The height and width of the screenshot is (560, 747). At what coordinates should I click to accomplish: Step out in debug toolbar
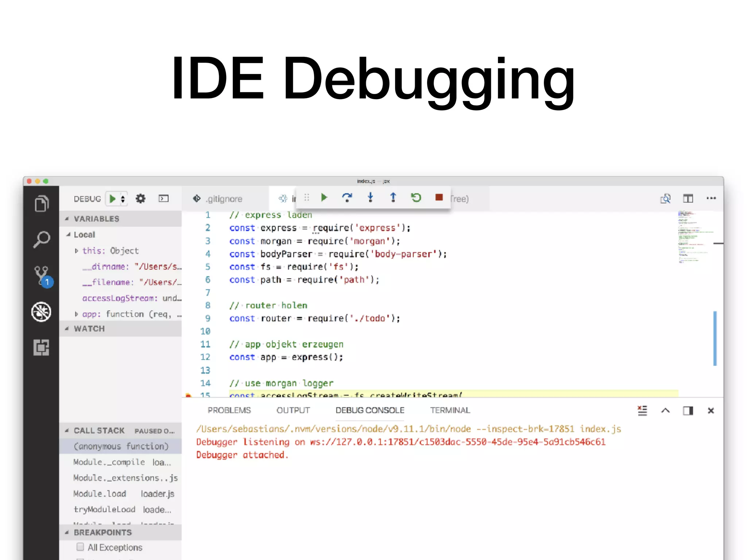tap(393, 198)
